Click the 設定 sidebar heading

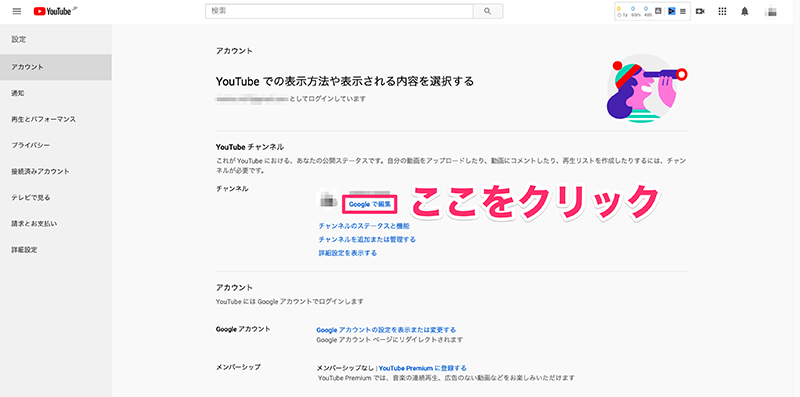pos(19,39)
